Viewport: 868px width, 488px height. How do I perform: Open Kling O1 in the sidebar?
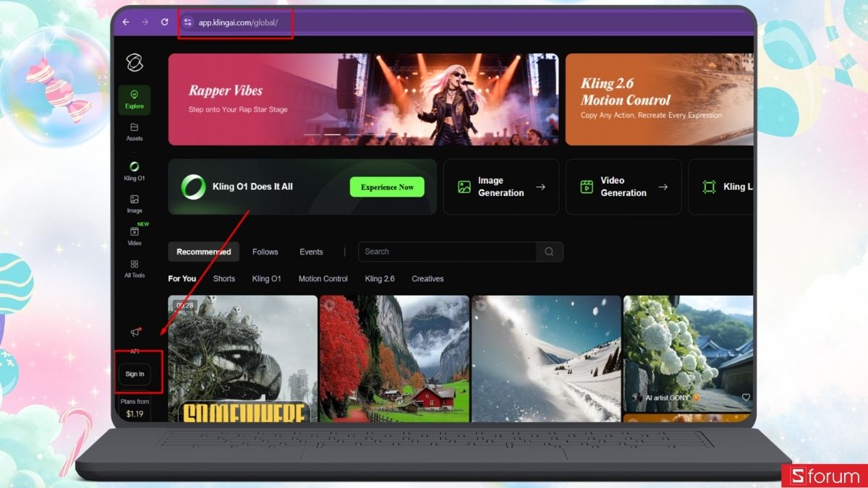135,171
